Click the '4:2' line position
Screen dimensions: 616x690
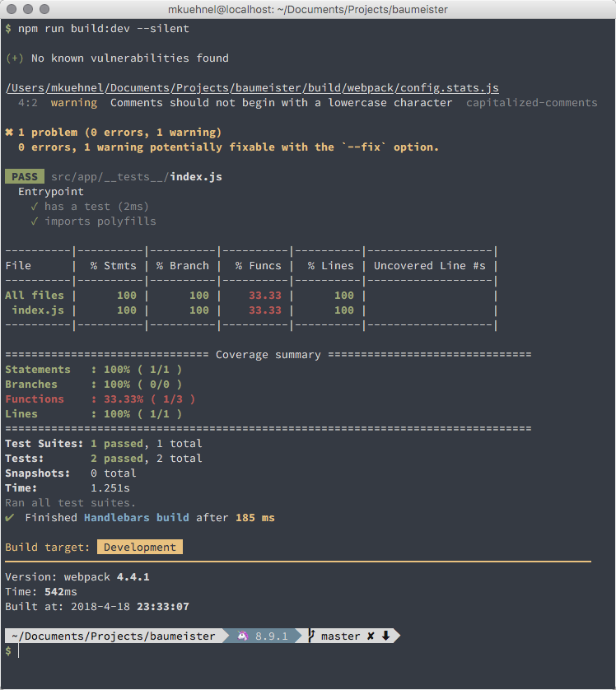pyautogui.click(x=28, y=103)
